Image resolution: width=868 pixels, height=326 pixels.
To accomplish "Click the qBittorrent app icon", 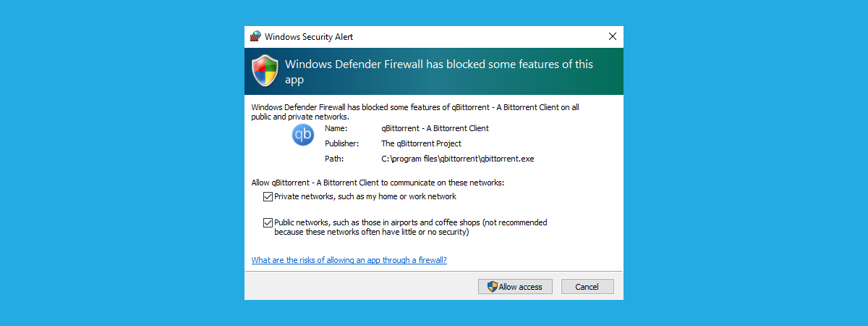I will tap(303, 135).
